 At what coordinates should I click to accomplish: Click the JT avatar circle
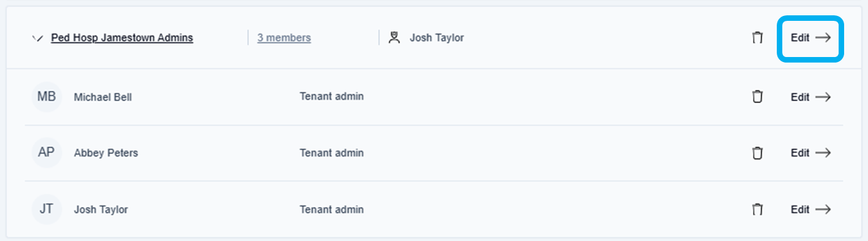(47, 209)
